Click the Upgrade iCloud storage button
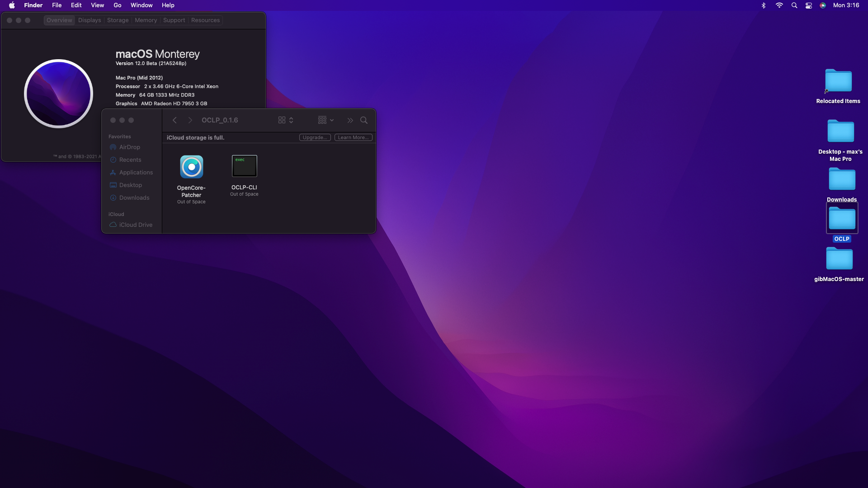868x488 pixels. (x=315, y=137)
